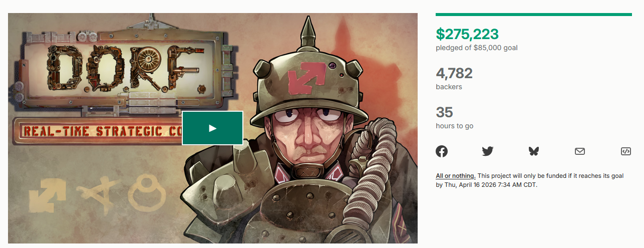Share the project on Facebook
644x248 pixels.
(442, 151)
